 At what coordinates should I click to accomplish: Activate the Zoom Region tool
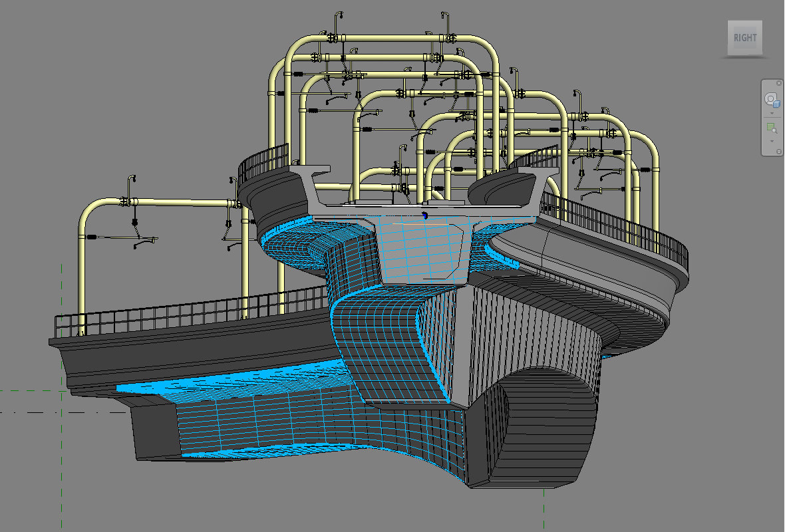(x=772, y=128)
